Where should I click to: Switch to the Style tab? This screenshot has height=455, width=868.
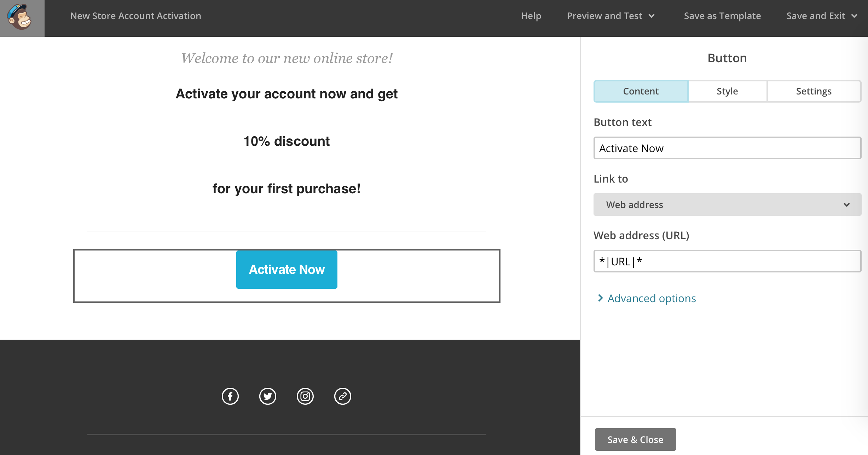pos(727,91)
